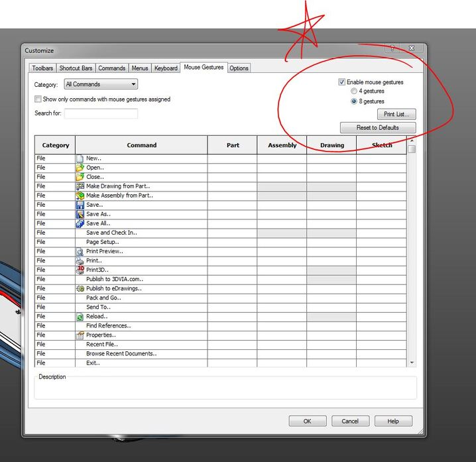Image resolution: width=476 pixels, height=462 pixels.
Task: Click the Close command folder icon
Action: [80, 177]
